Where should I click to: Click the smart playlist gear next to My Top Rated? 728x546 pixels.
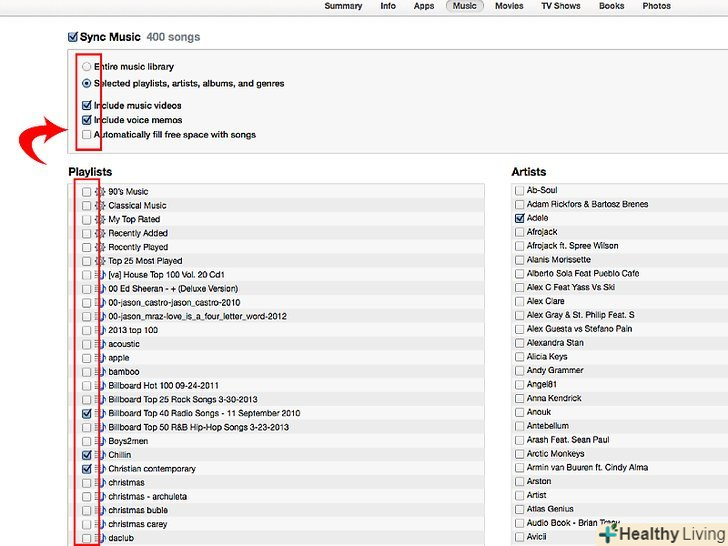point(100,220)
